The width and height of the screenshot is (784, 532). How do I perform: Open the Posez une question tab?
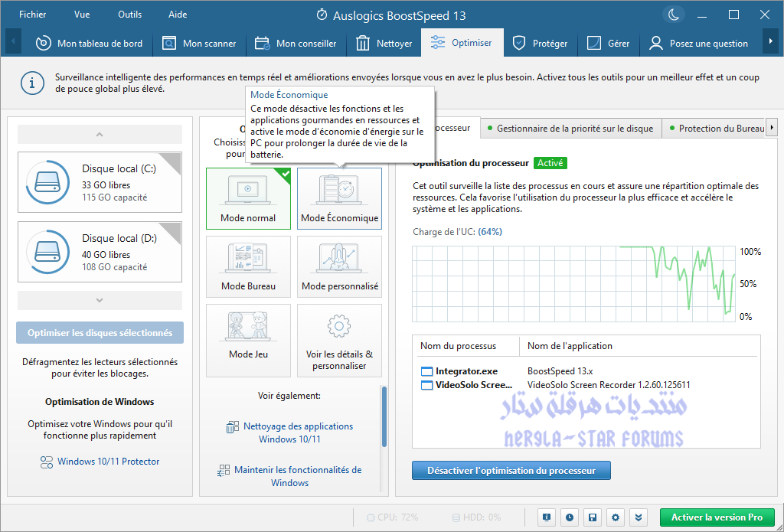tap(698, 44)
